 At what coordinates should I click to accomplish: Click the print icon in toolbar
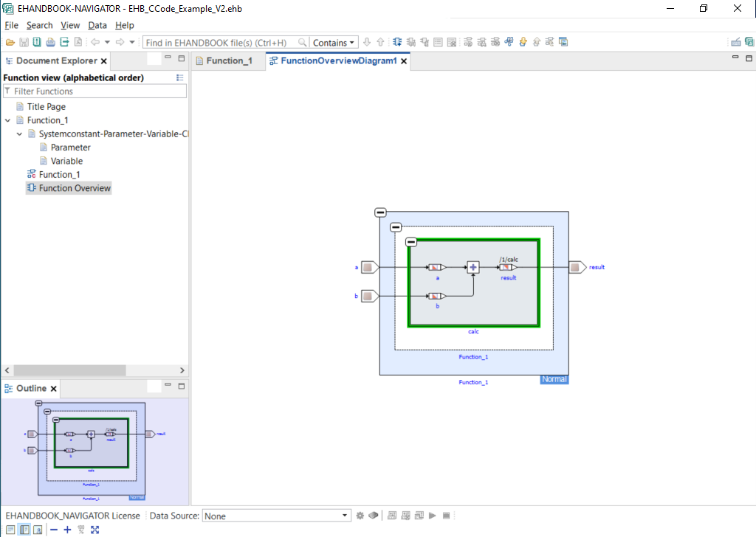tap(50, 42)
